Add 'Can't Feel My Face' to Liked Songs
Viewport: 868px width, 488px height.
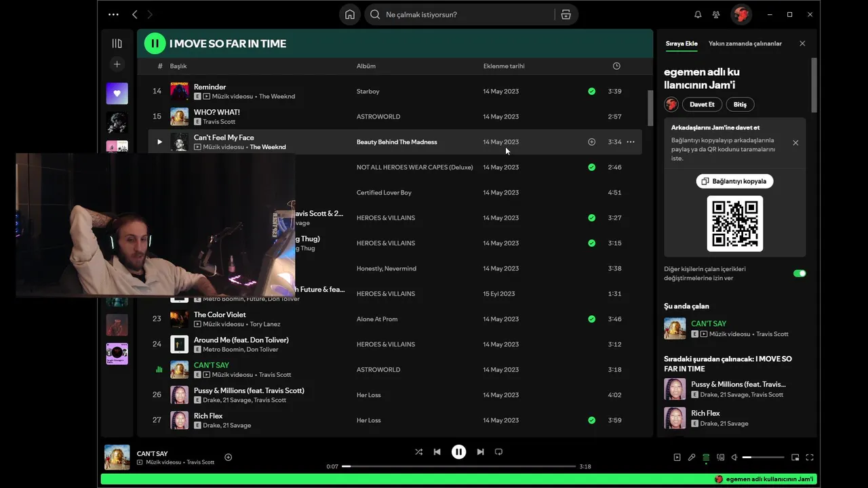click(591, 142)
